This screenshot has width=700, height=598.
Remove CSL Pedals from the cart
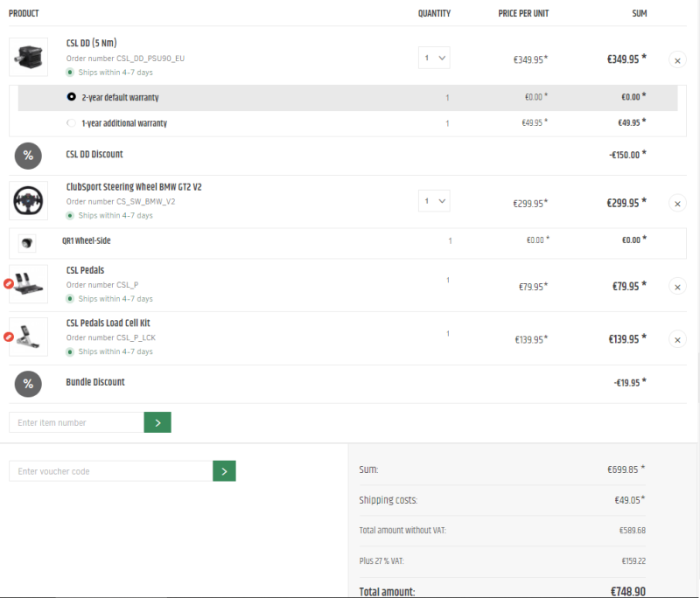[x=677, y=286]
